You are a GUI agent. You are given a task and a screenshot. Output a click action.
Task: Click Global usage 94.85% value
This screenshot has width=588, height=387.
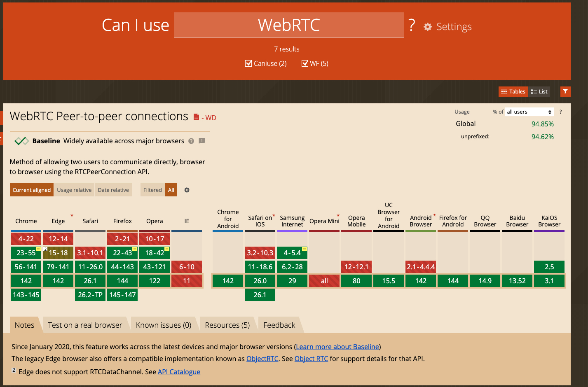pos(542,124)
